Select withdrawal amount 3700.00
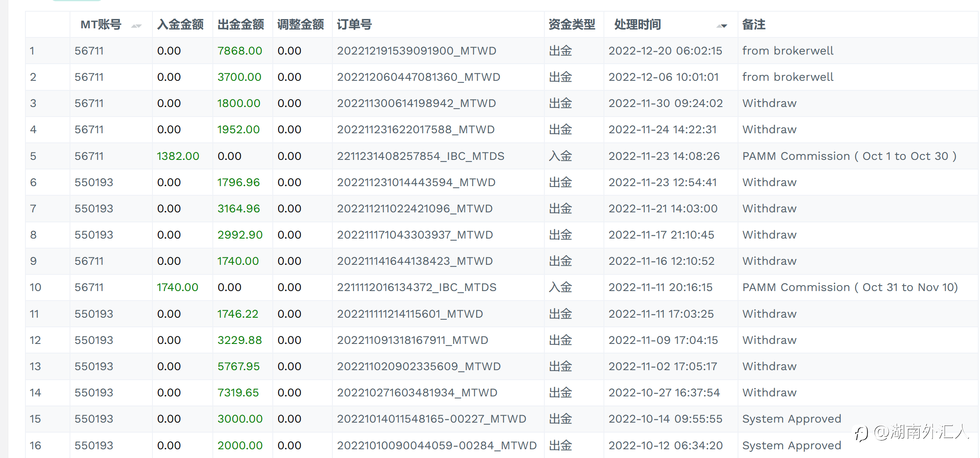Image resolution: width=980 pixels, height=458 pixels. [x=239, y=77]
